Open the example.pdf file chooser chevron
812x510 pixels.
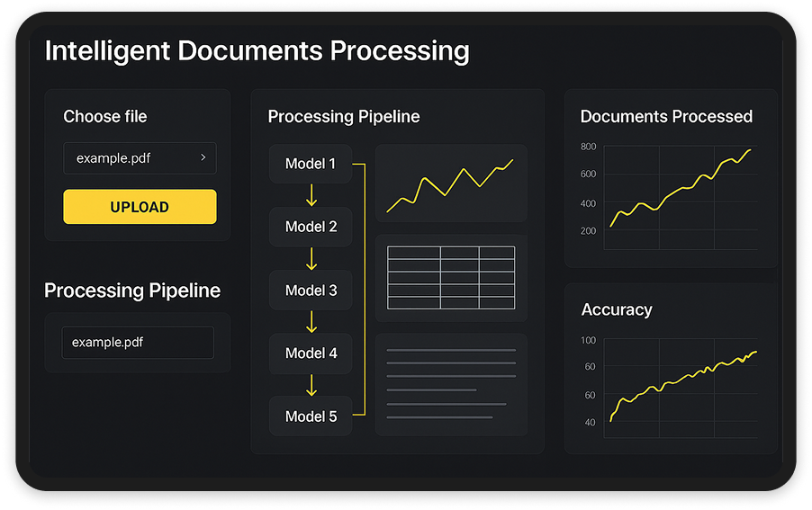203,157
